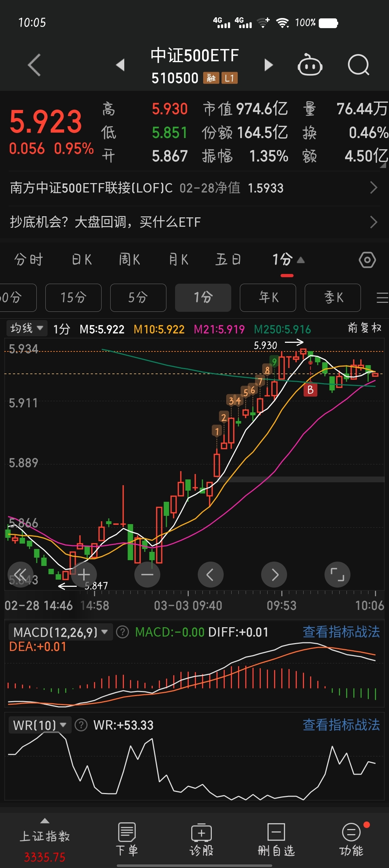Image resolution: width=389 pixels, height=868 pixels.
Task: Tap the M10:5.922 moving average label
Action: [x=159, y=329]
